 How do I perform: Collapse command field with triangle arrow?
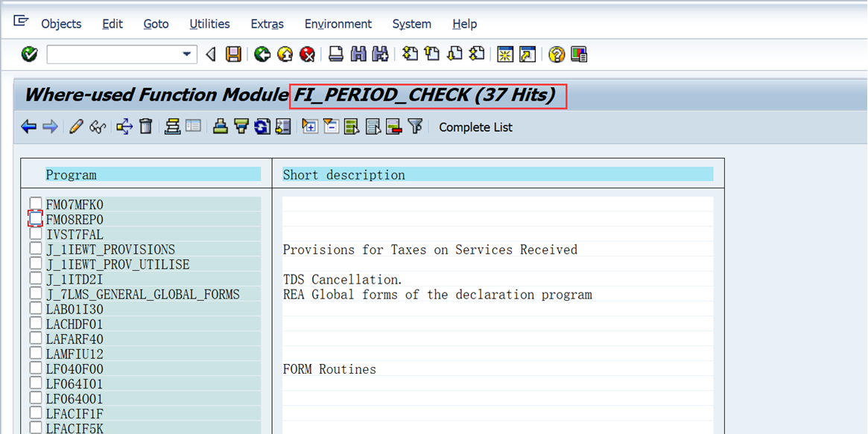pos(210,54)
